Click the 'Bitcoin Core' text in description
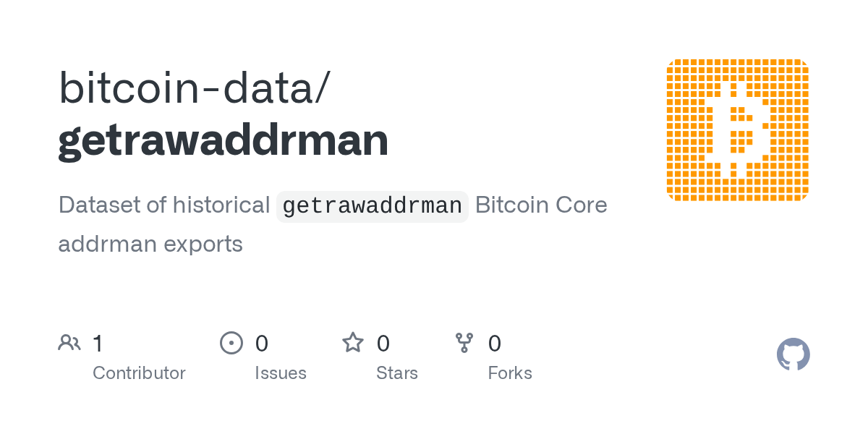Viewport: 868px width, 434px height. coord(541,205)
